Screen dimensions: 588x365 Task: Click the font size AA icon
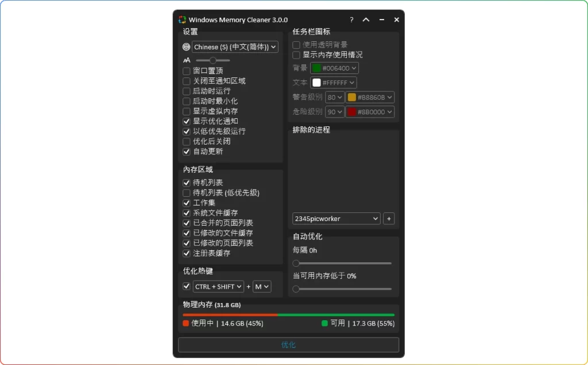click(x=187, y=60)
